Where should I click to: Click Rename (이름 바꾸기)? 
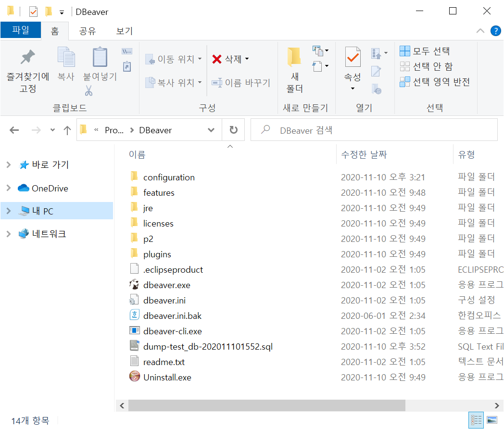pyautogui.click(x=241, y=83)
